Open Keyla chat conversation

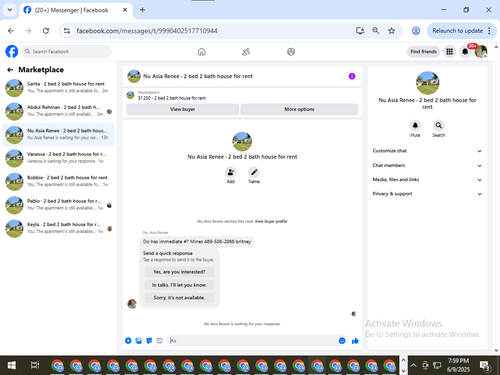coord(59,228)
